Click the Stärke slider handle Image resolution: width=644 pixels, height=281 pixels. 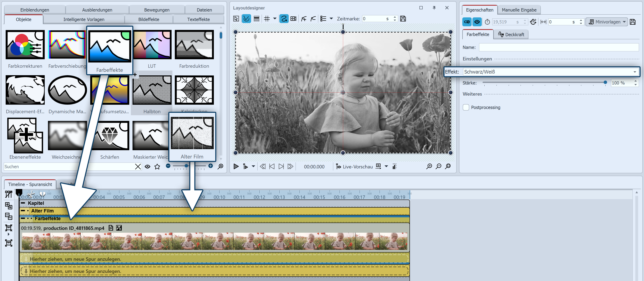pos(605,82)
